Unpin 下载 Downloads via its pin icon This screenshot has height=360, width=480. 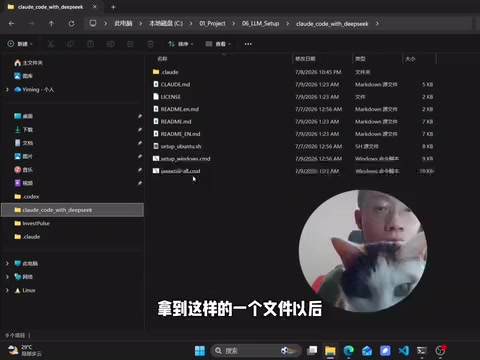click(x=140, y=129)
